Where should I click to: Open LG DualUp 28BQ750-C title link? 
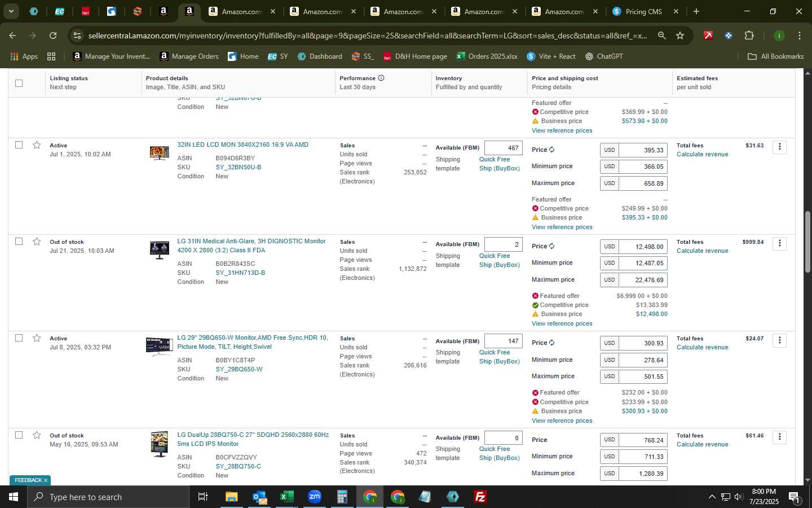(x=253, y=439)
